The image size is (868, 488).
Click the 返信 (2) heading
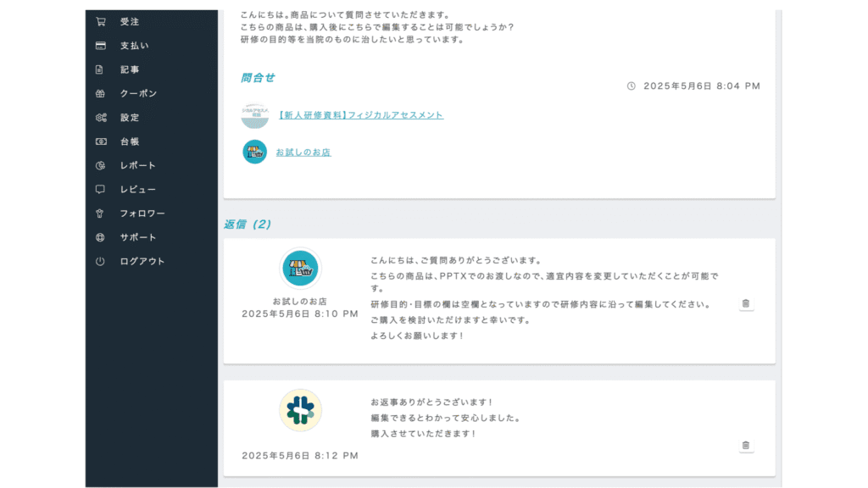248,224
